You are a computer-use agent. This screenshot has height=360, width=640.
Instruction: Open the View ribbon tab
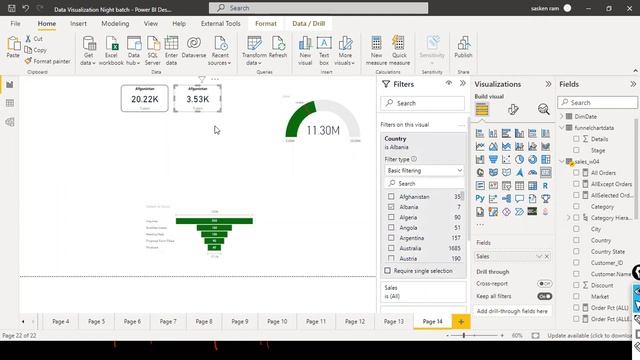coord(151,24)
